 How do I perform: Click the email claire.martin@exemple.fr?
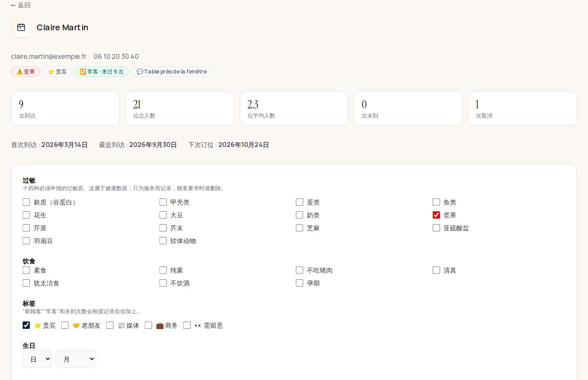(x=49, y=56)
